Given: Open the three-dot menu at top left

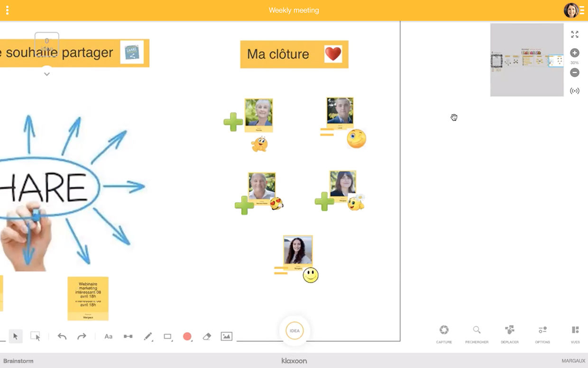Looking at the screenshot, I should coord(7,10).
